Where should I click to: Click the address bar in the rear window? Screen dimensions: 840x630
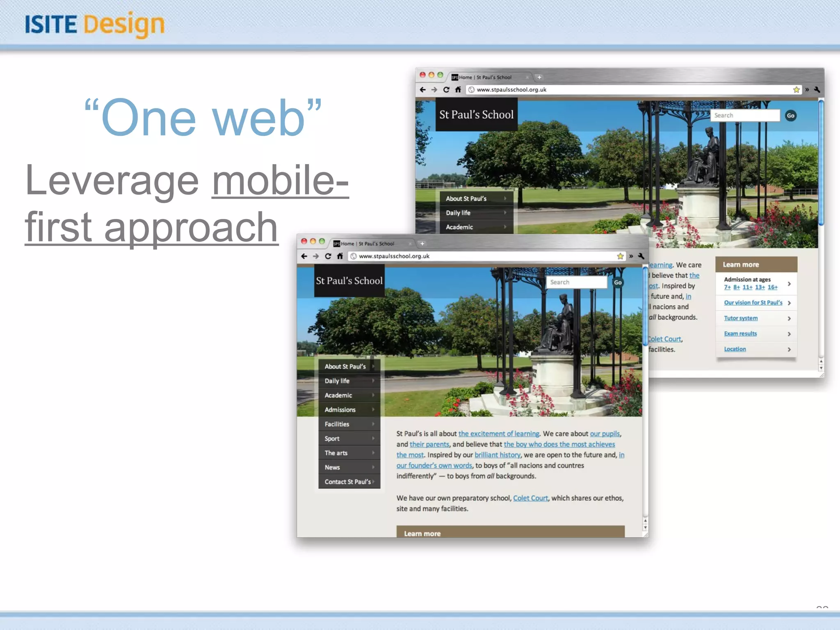[x=634, y=89]
